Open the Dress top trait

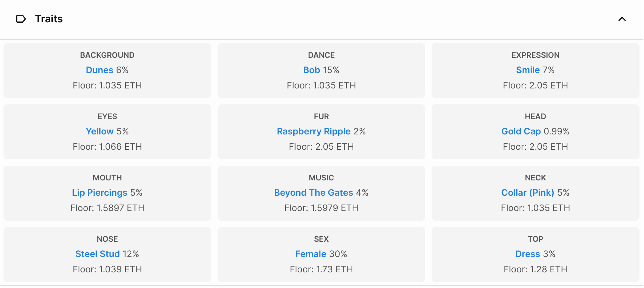tap(527, 254)
